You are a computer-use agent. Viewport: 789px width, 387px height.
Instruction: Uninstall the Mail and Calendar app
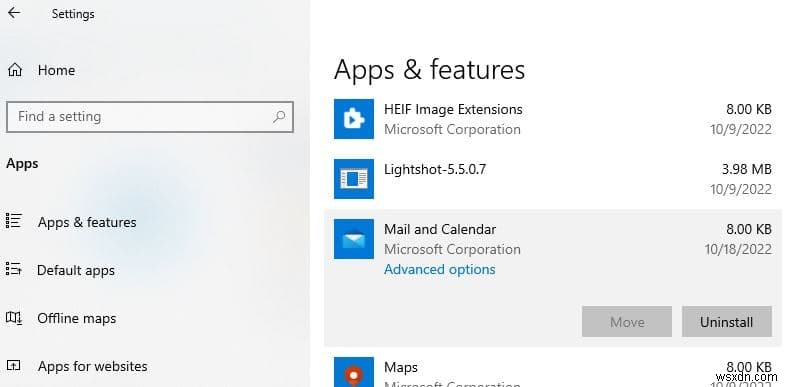(727, 322)
